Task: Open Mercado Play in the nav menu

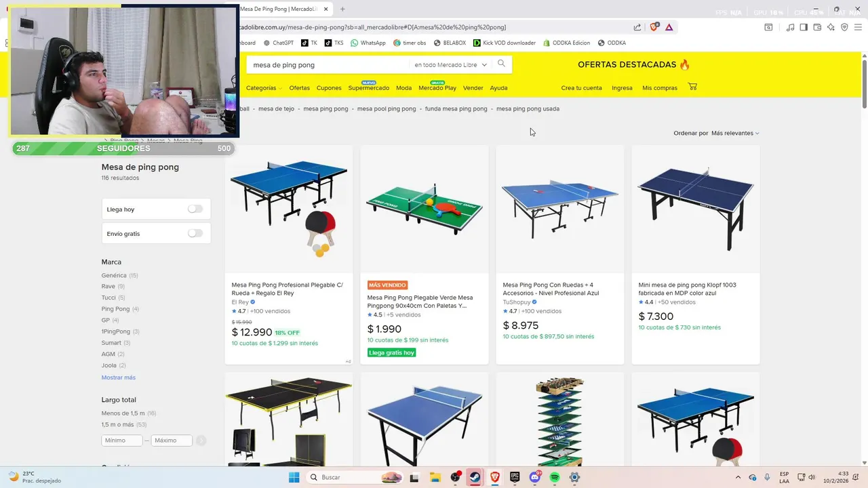Action: pos(437,88)
